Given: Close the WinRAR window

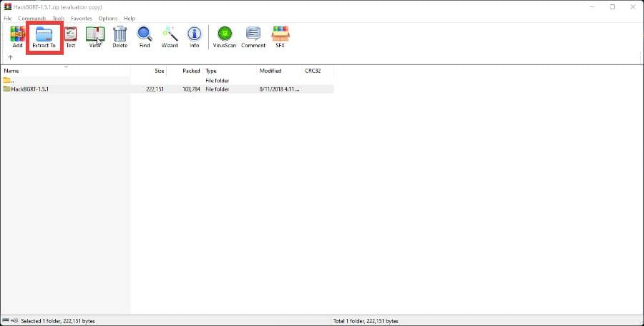Looking at the screenshot, I should point(633,7).
